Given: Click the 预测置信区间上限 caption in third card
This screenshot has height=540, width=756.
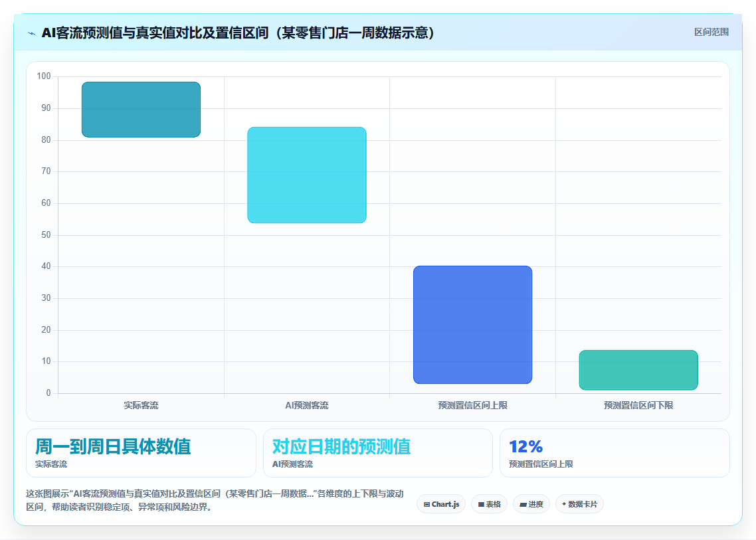Looking at the screenshot, I should 541,464.
